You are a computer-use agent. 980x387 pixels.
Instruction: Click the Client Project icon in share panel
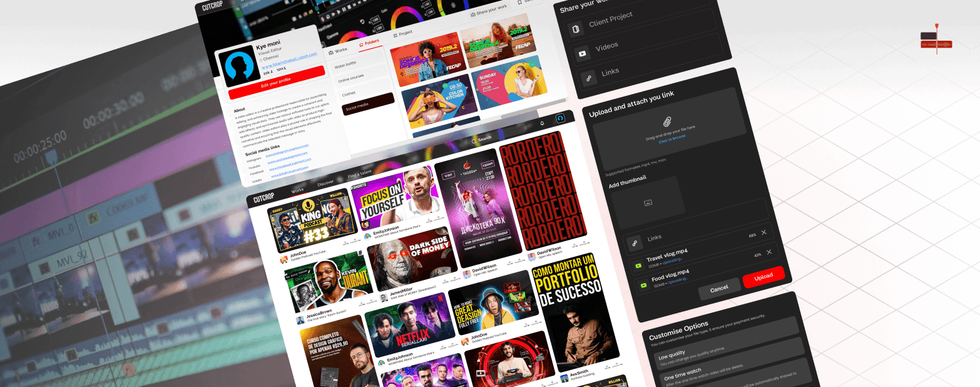coord(576,29)
